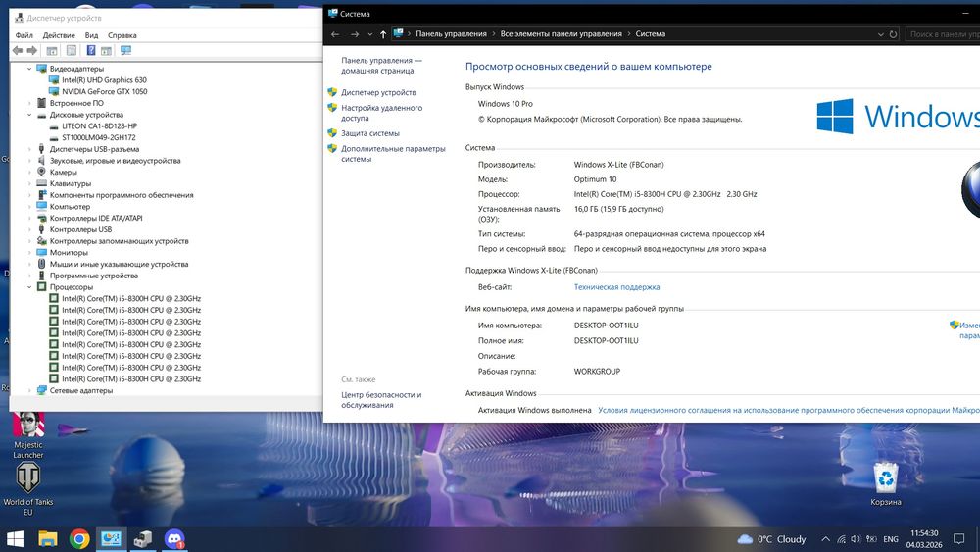Click the Камеры webcam icon
Image resolution: width=980 pixels, height=552 pixels.
[42, 172]
